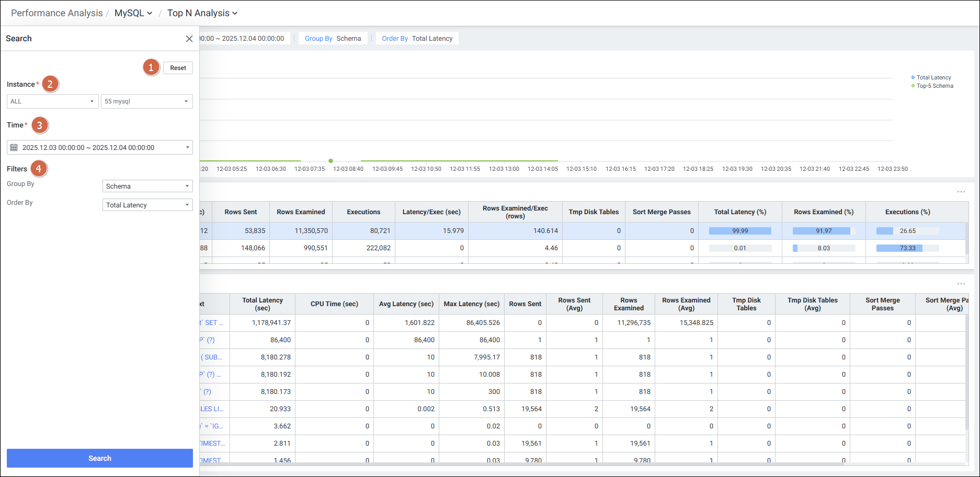Click the time range input field
980x477 pixels.
[99, 148]
